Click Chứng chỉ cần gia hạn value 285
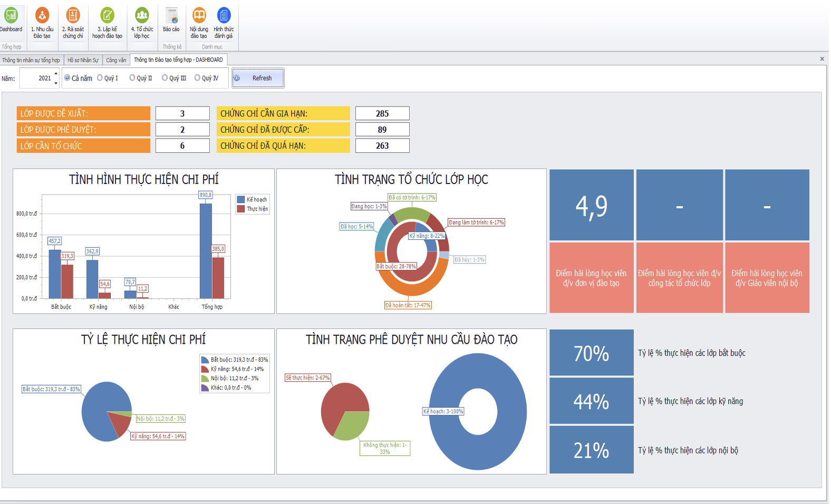 coord(382,113)
